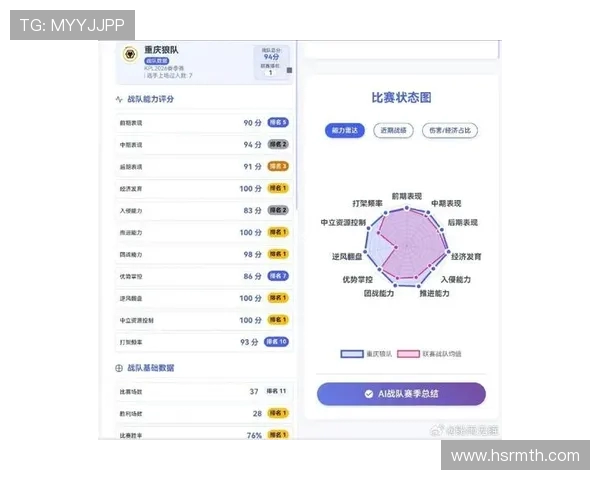This screenshot has height=480, width=600.
Task: Click the 战队基础数据 section heading
Action: [x=150, y=368]
